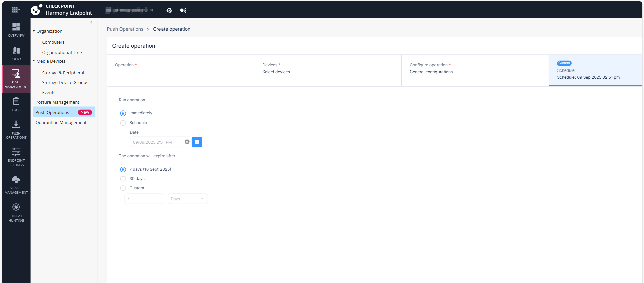The image size is (644, 283).
Task: Collapse the Organization tree section
Action: tap(34, 31)
